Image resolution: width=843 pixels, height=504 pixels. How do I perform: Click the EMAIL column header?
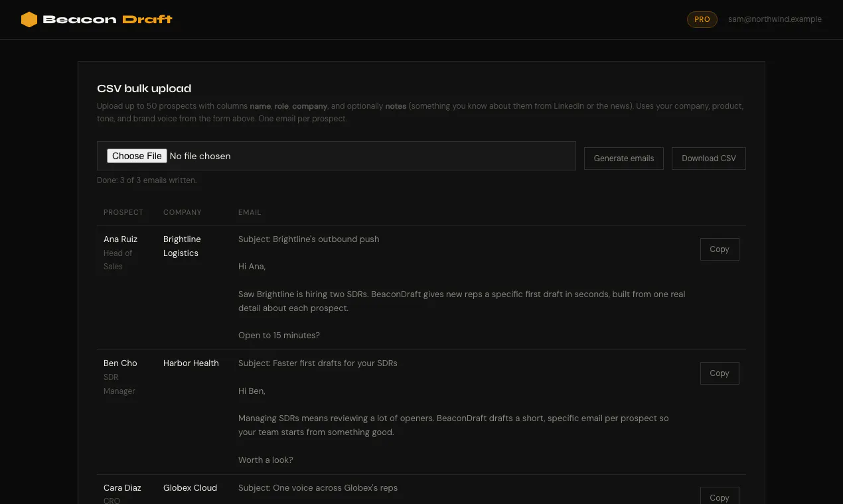250,212
